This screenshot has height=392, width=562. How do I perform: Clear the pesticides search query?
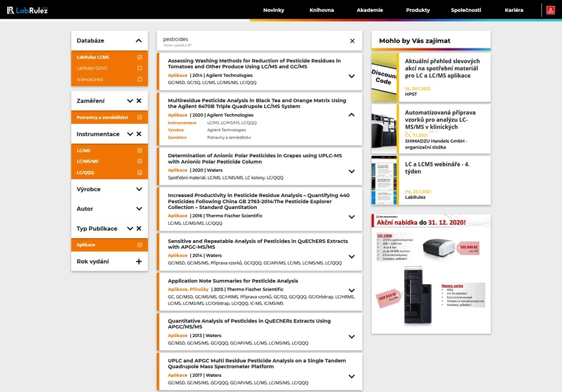pyautogui.click(x=352, y=41)
